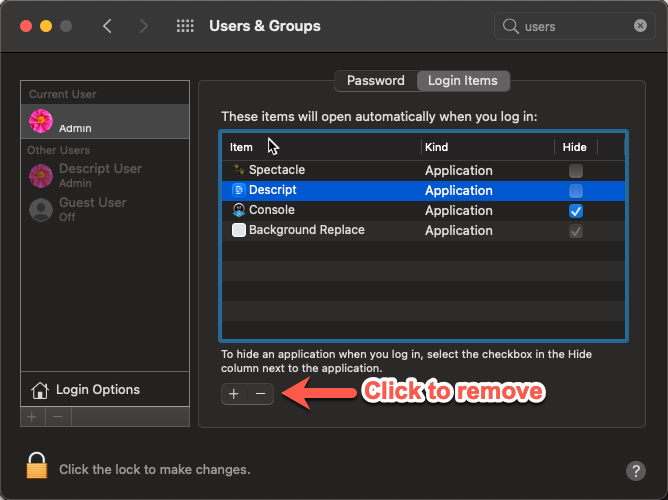Click the search magnifier icon
Image resolution: width=668 pixels, height=500 pixels.
click(510, 26)
